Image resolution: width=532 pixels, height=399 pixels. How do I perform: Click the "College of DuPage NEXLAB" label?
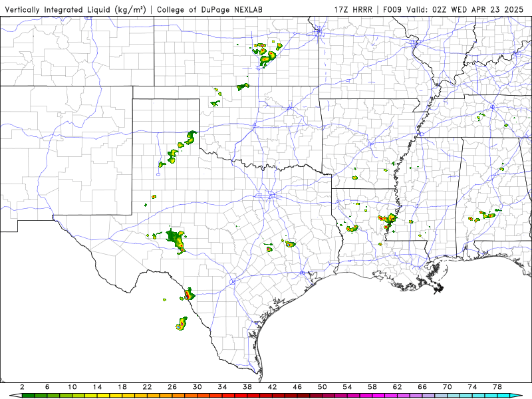click(209, 9)
